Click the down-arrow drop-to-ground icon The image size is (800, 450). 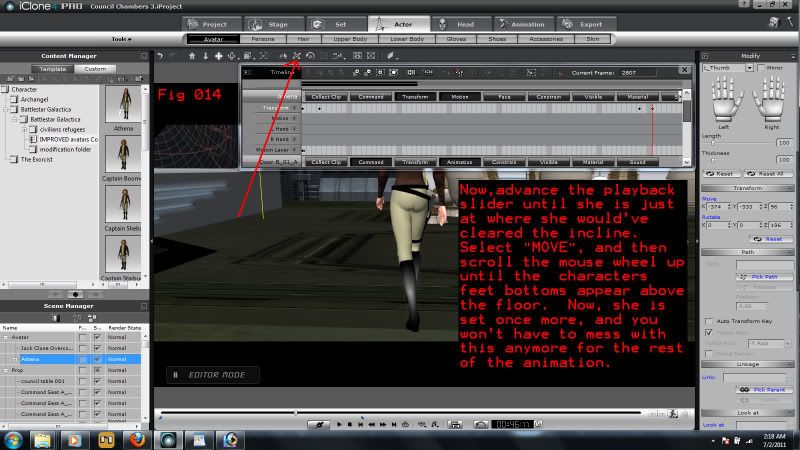205,56
